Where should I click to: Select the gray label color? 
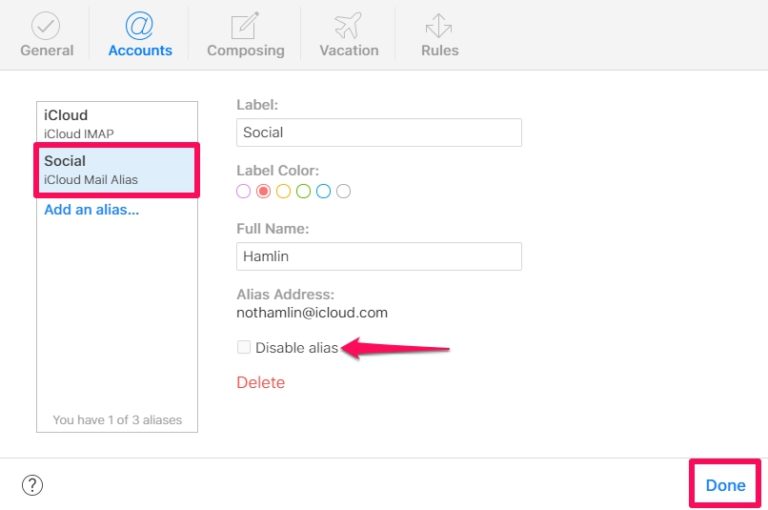343,191
